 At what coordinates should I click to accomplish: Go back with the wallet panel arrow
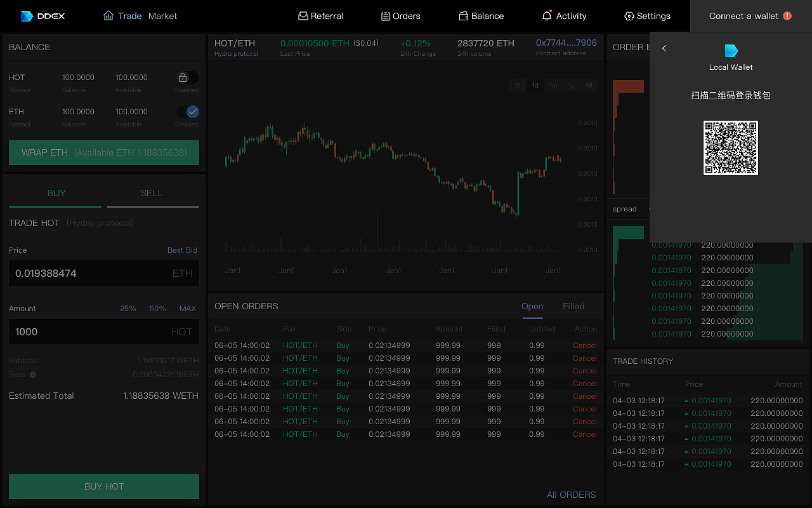[x=664, y=48]
